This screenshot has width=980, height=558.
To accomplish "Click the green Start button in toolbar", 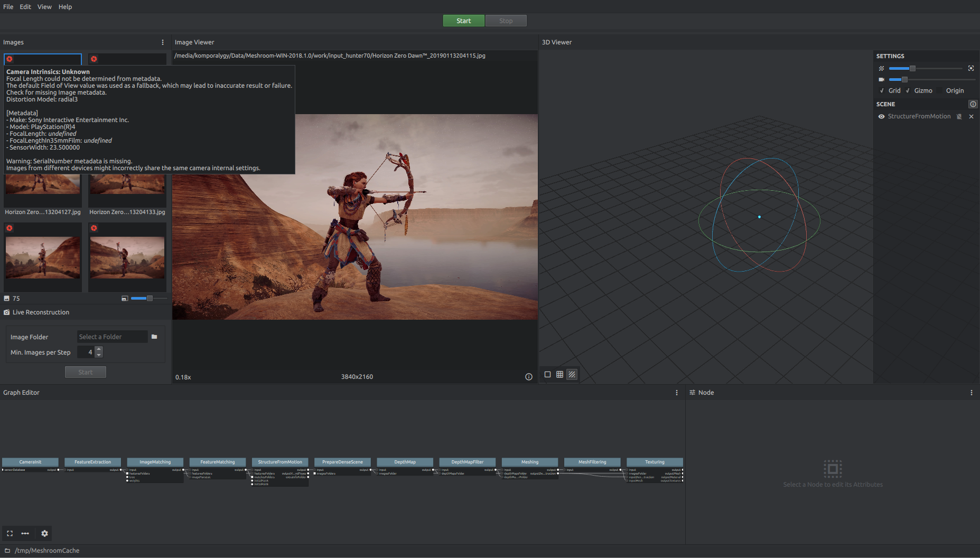I will (x=463, y=21).
